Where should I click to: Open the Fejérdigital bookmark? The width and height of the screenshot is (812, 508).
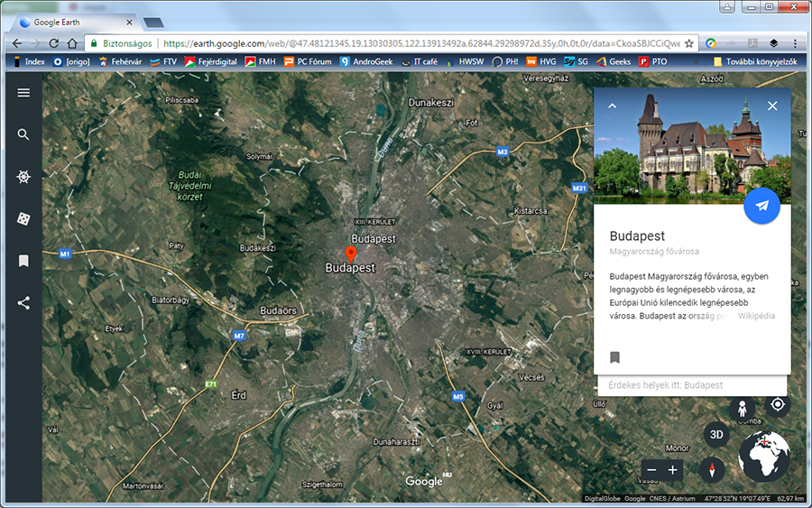pyautogui.click(x=211, y=61)
